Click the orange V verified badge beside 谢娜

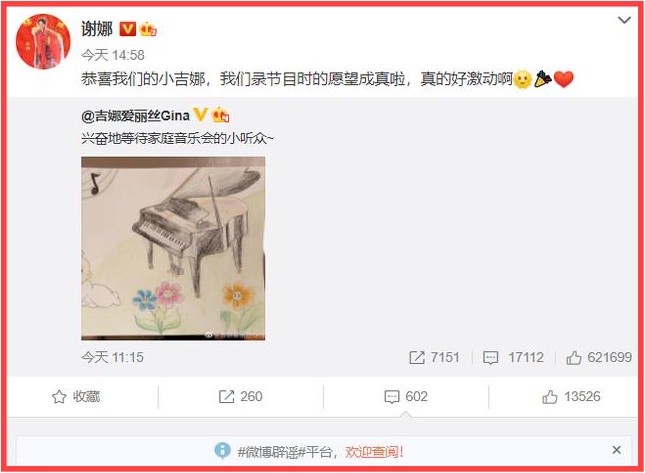pos(128,29)
